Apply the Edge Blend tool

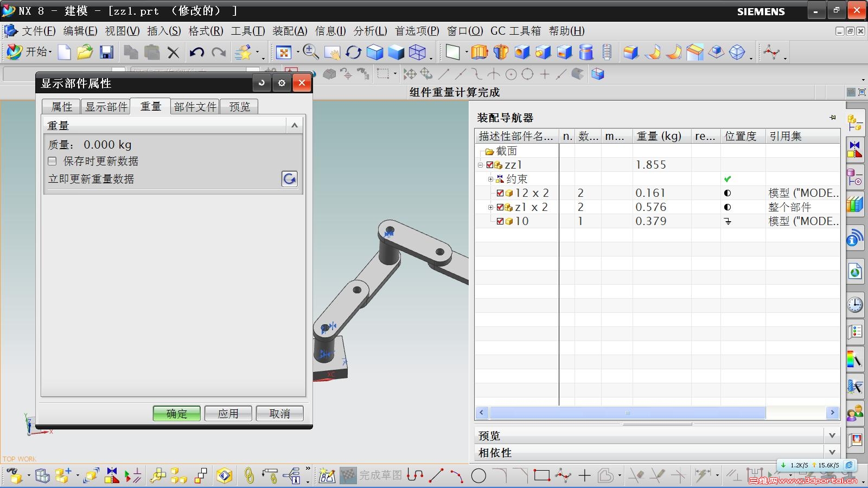pos(630,52)
